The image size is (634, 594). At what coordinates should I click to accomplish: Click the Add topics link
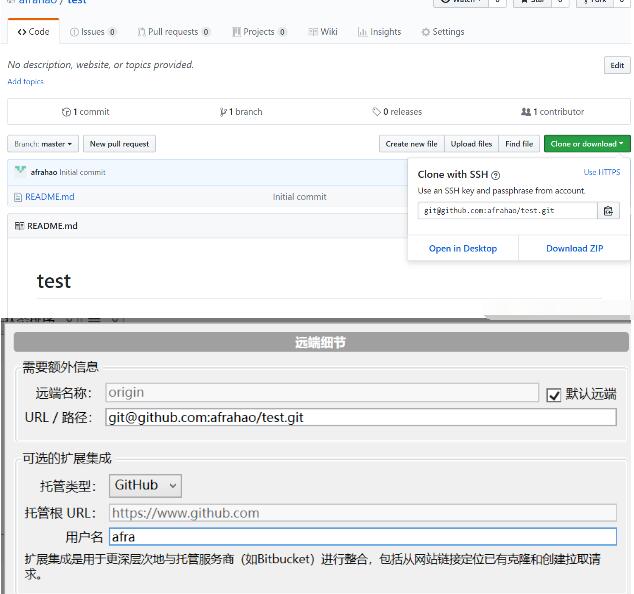[25, 81]
